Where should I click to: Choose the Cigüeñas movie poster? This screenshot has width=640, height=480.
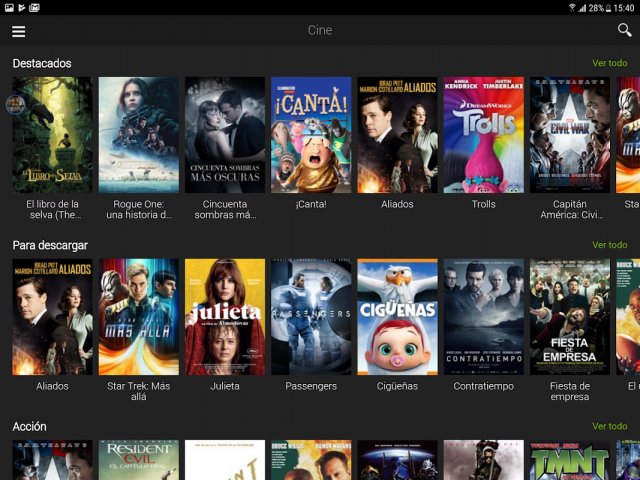(x=397, y=317)
